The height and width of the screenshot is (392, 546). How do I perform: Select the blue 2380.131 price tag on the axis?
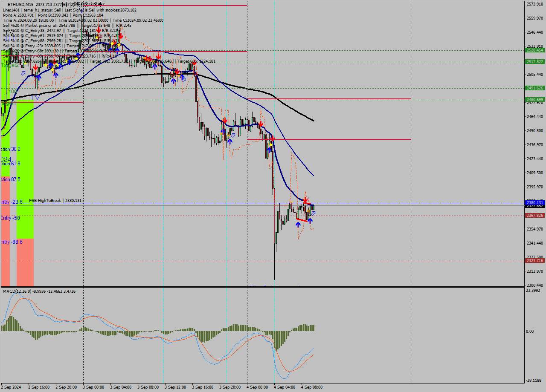534,203
